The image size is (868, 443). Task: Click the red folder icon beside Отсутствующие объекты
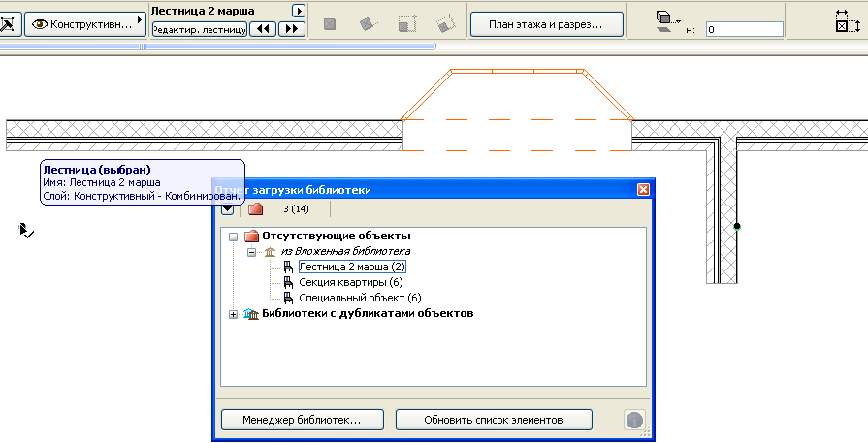(252, 237)
